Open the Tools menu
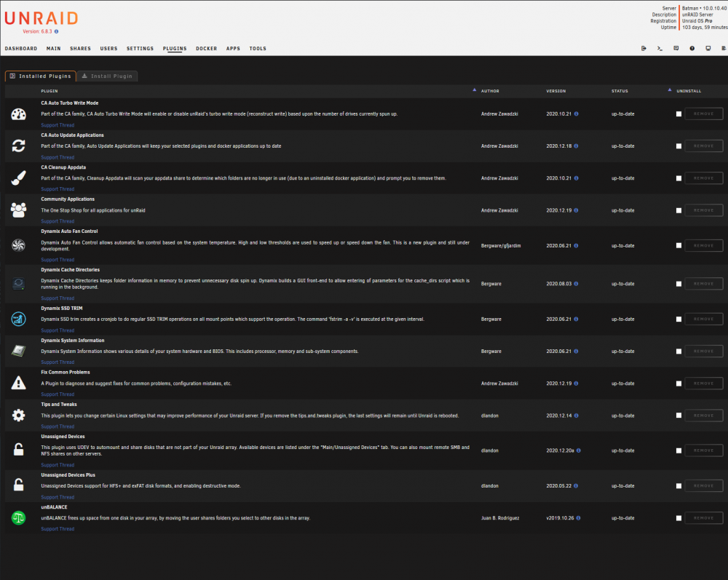This screenshot has height=580, width=728. coord(258,49)
